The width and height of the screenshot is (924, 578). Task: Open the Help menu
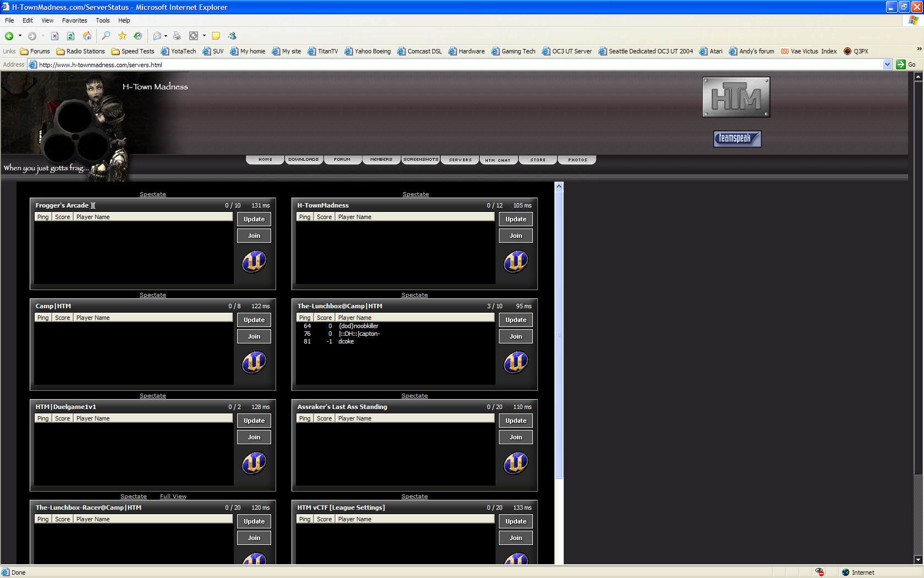click(124, 20)
